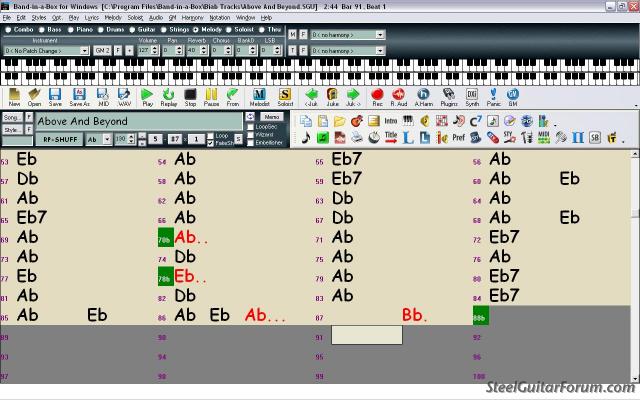Generate a song Title with Title icon
Image resolution: width=640 pixels, height=400 pixels.
click(x=391, y=138)
